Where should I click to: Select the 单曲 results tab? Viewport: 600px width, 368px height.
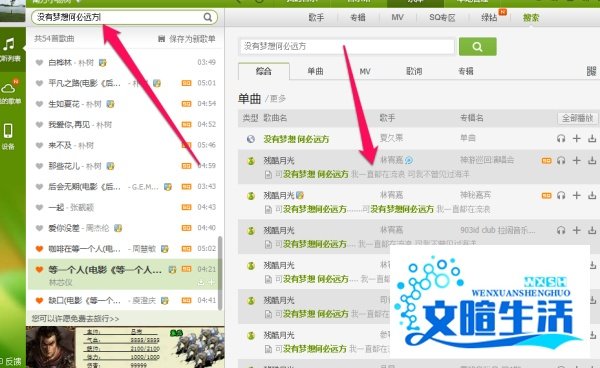316,71
